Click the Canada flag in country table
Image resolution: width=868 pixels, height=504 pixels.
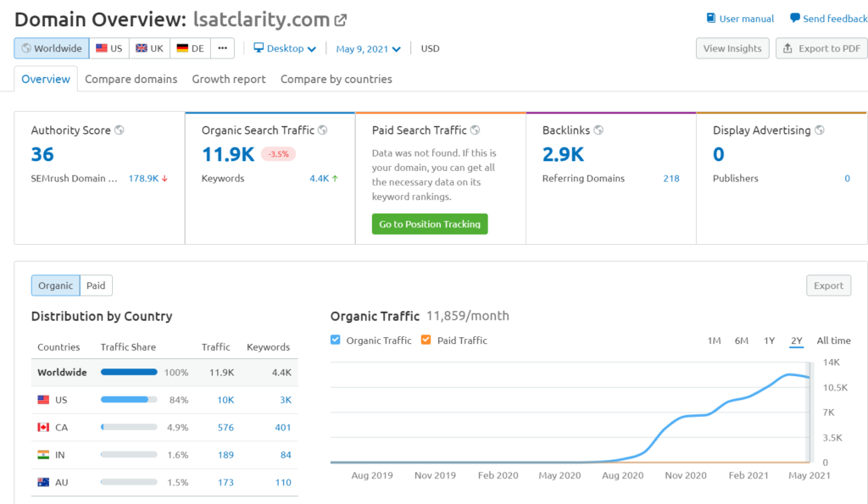[x=43, y=427]
